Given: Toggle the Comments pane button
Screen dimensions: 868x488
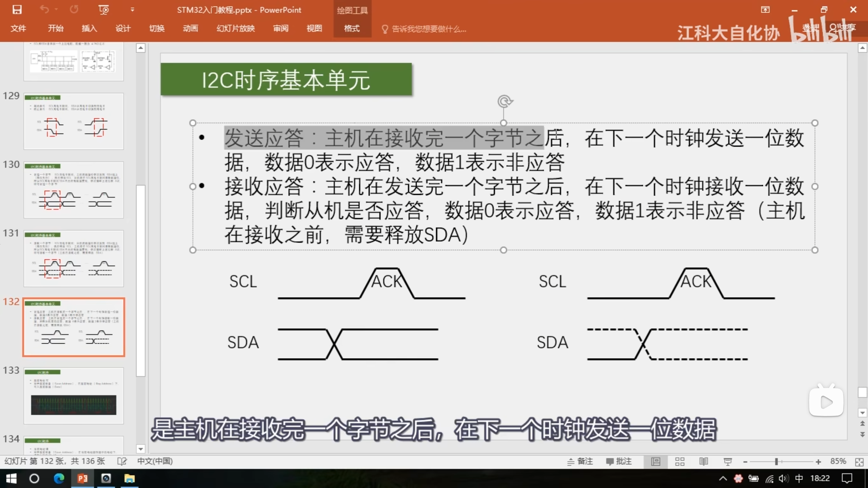Looking at the screenshot, I should (x=619, y=462).
